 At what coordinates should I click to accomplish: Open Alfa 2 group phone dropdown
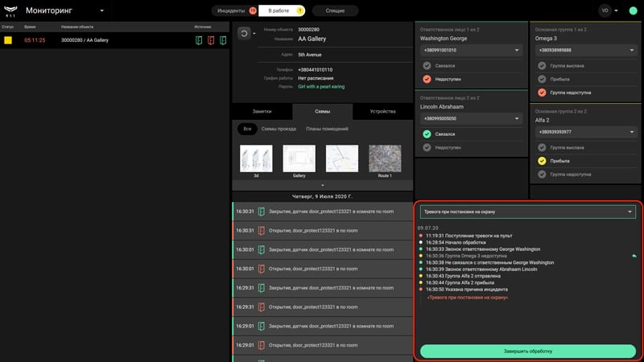586,132
